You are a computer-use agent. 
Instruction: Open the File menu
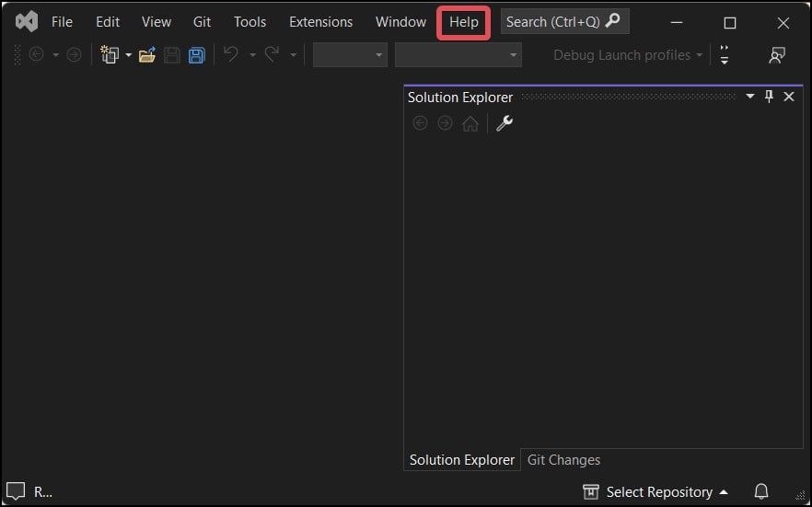[63, 22]
